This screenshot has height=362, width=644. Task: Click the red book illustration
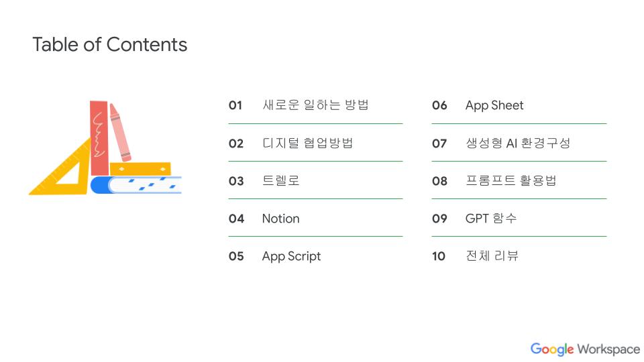99,138
